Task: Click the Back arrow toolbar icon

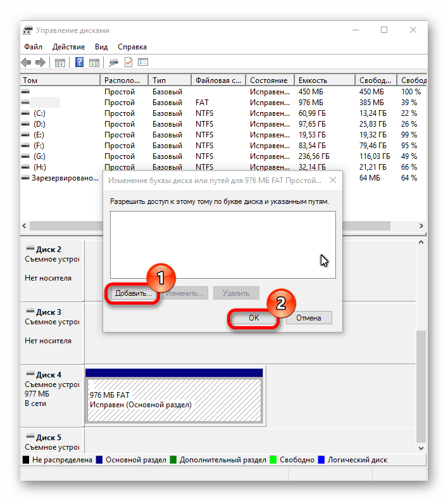Action: coord(26,62)
